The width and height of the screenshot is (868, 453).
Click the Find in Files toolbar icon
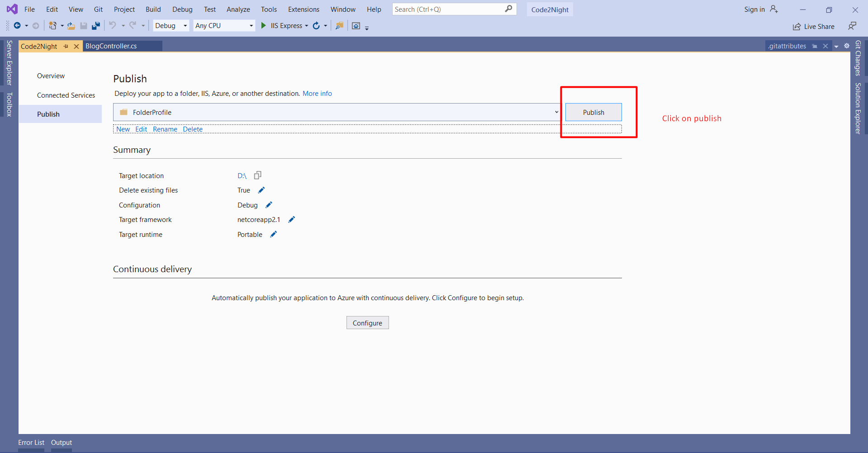[x=339, y=26]
